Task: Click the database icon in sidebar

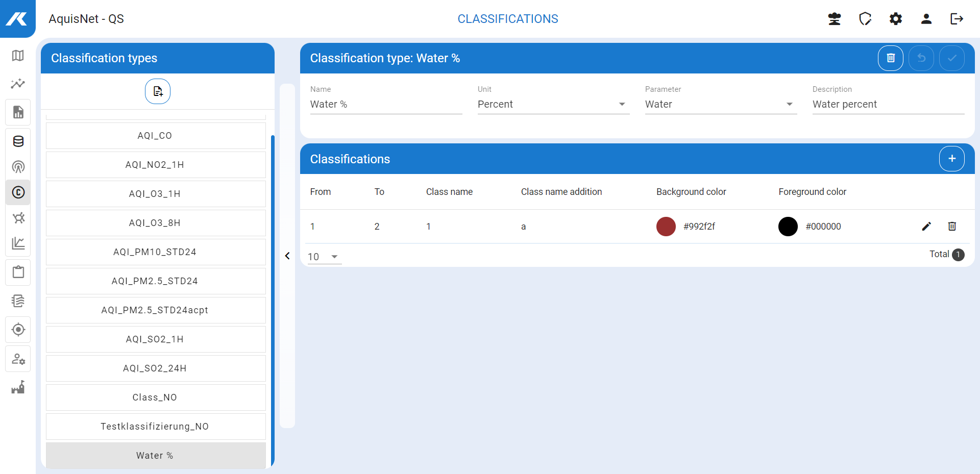Action: 18,141
